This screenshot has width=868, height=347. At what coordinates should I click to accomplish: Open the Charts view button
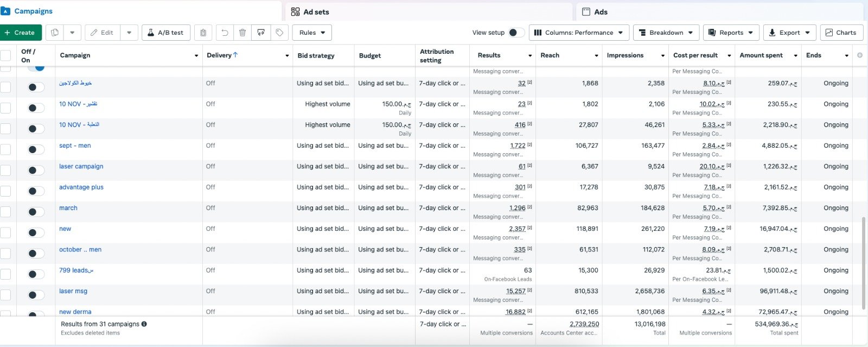[x=841, y=33]
